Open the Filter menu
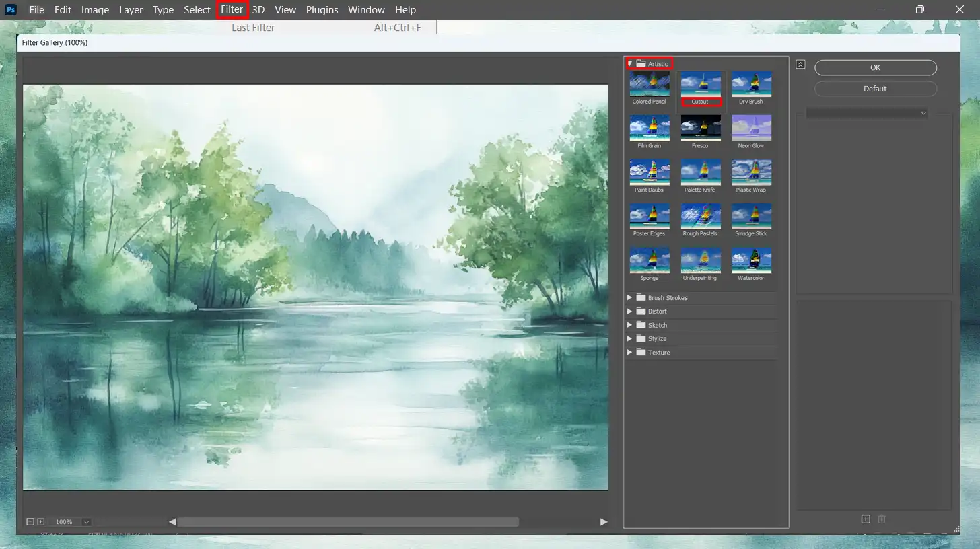The width and height of the screenshot is (980, 549). click(x=232, y=9)
